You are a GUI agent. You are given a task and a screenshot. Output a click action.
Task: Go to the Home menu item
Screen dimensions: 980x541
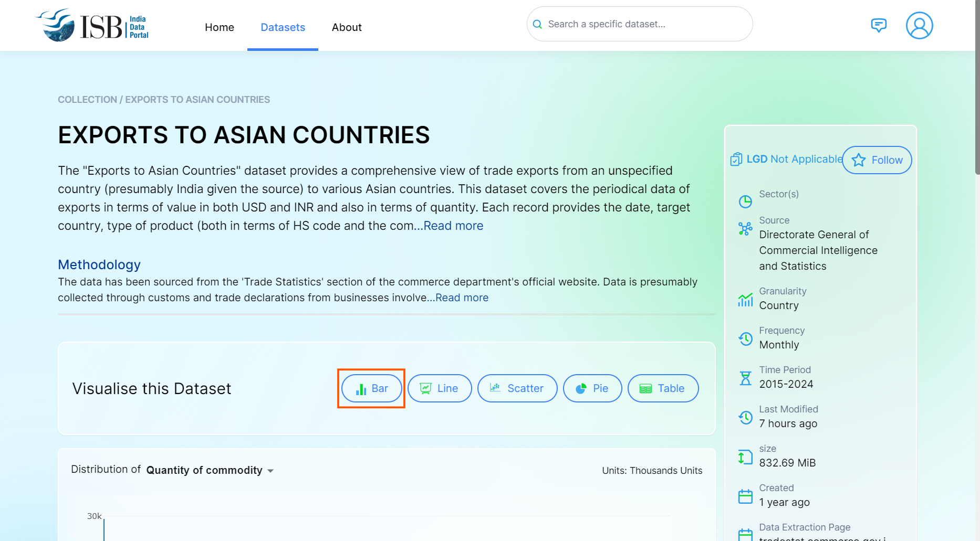coord(220,27)
